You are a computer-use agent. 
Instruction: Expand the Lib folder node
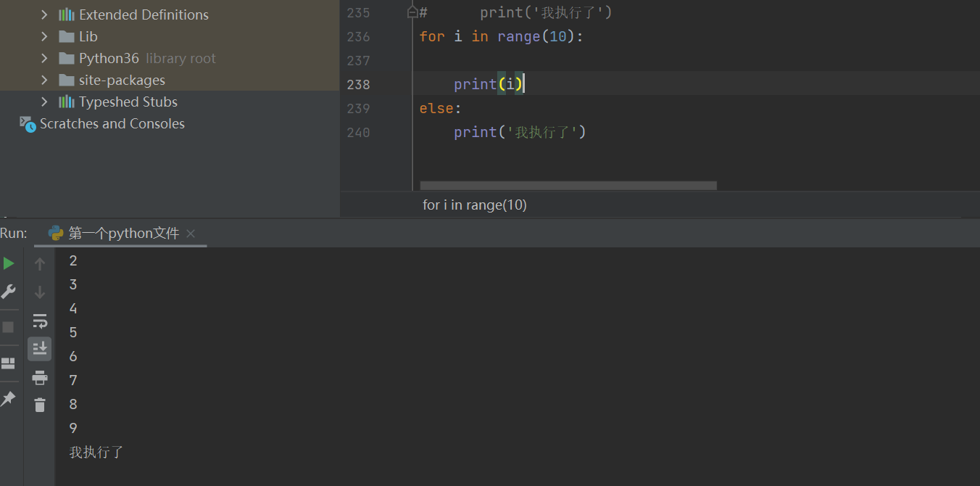(45, 36)
